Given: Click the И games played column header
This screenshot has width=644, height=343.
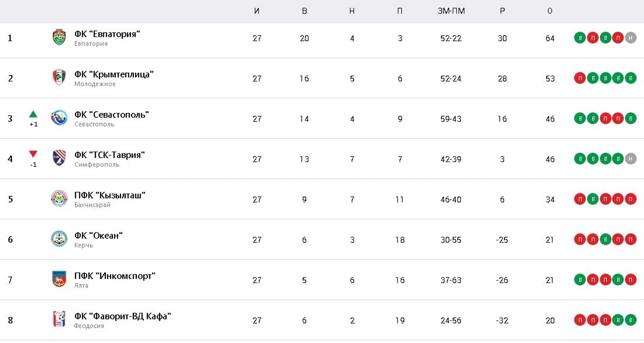Looking at the screenshot, I should click(x=257, y=11).
